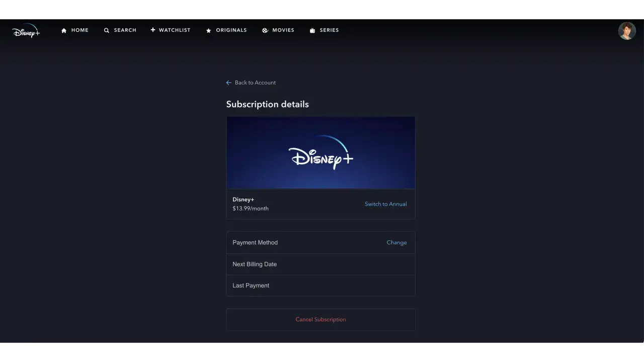Click the Disney+ logo in the navigation bar
The image size is (644, 362).
point(26,31)
